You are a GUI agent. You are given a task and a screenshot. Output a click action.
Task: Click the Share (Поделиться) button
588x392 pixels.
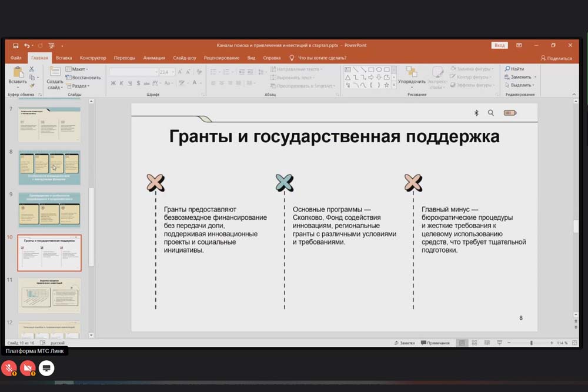(x=556, y=58)
